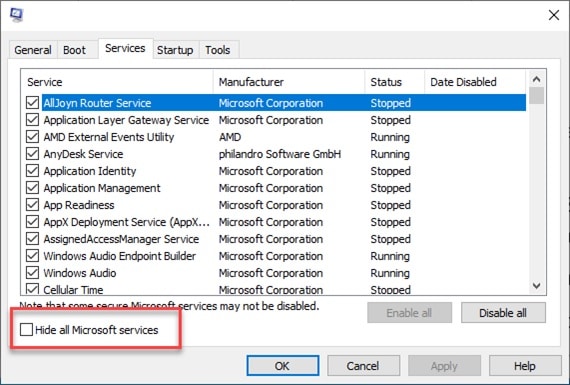Select Windows Audio Endpoint Builder row name

pyautogui.click(x=120, y=256)
